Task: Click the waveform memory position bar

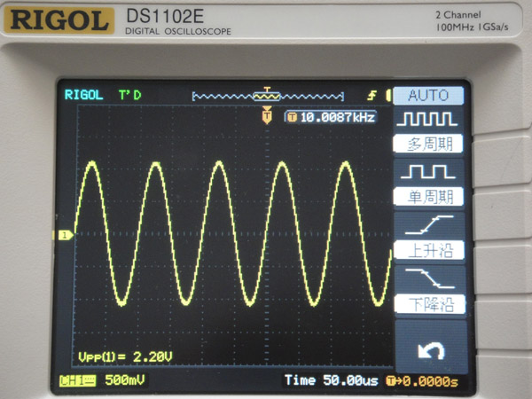Action: point(268,96)
